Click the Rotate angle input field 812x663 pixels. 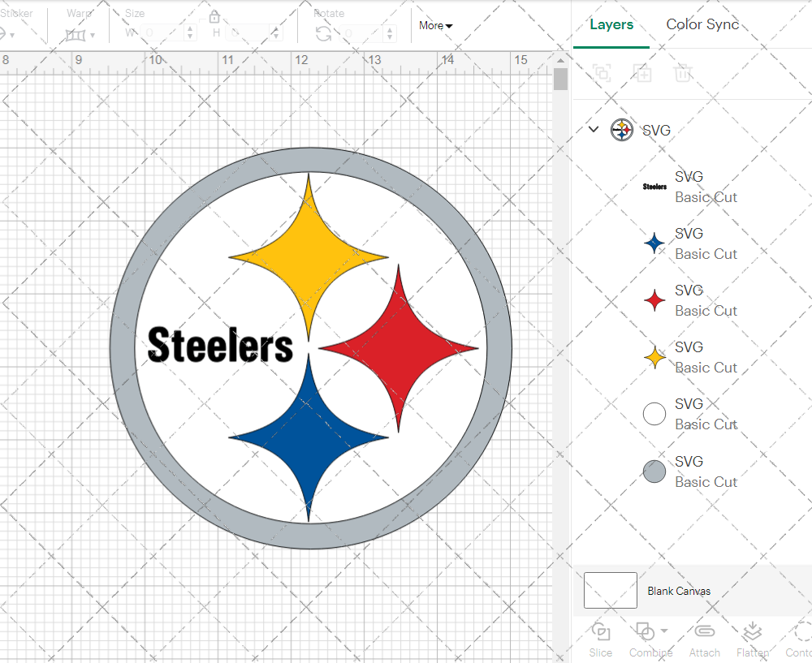tap(361, 33)
